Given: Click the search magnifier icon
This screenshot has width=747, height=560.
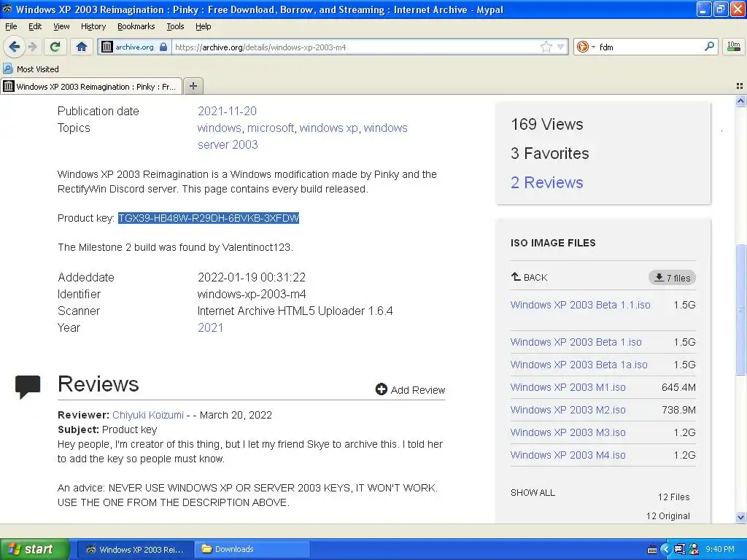Looking at the screenshot, I should tap(709, 46).
